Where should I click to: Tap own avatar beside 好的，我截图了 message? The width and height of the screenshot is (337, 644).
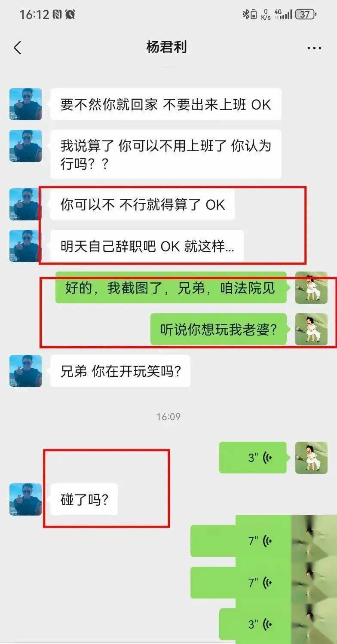[x=311, y=287]
